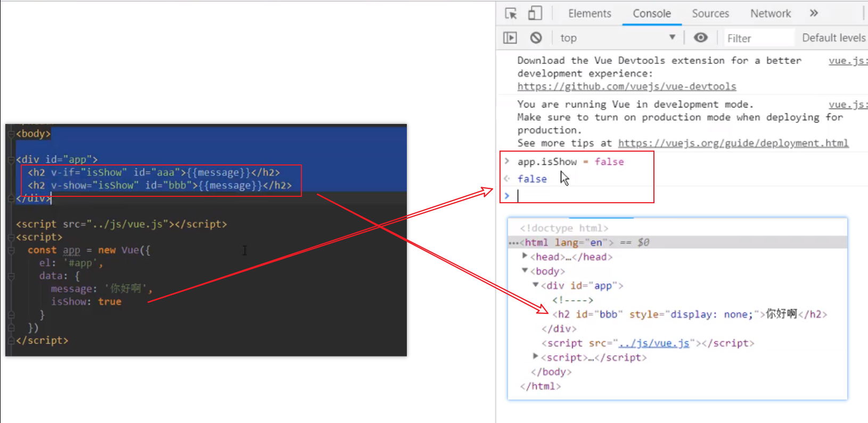The image size is (868, 423).
Task: Open the top context dropdown
Action: click(x=618, y=38)
